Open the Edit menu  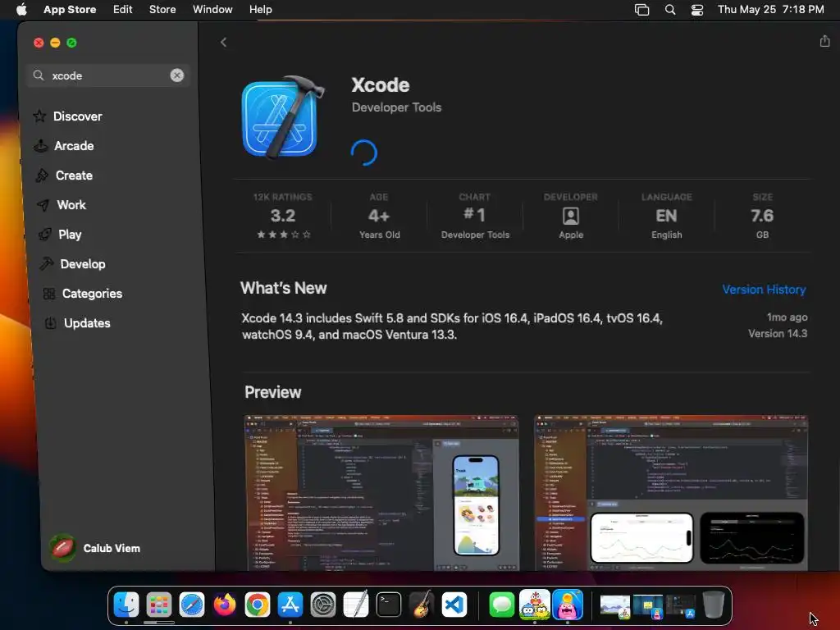click(x=123, y=9)
